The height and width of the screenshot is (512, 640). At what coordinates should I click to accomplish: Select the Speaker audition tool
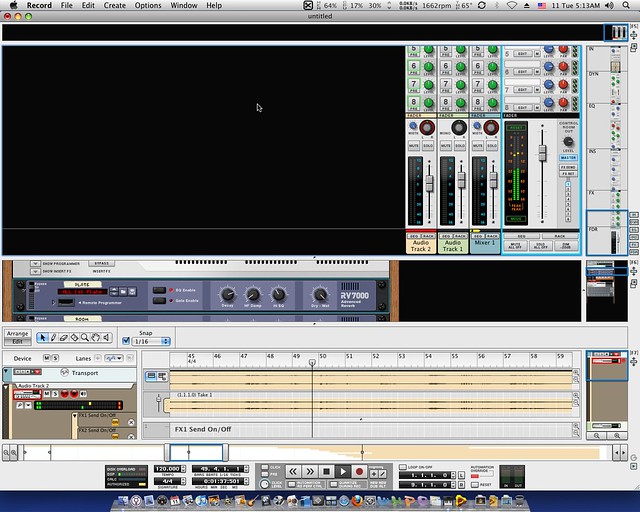[x=106, y=337]
